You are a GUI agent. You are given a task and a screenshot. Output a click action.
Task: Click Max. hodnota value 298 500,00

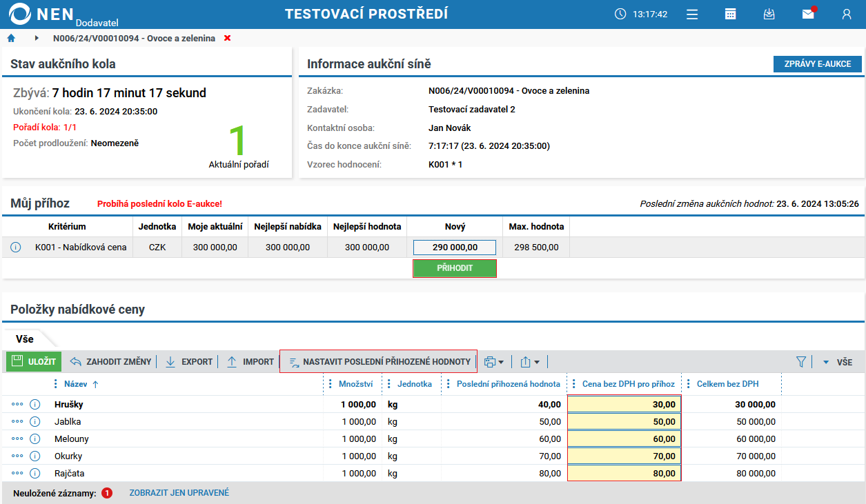pyautogui.click(x=537, y=247)
